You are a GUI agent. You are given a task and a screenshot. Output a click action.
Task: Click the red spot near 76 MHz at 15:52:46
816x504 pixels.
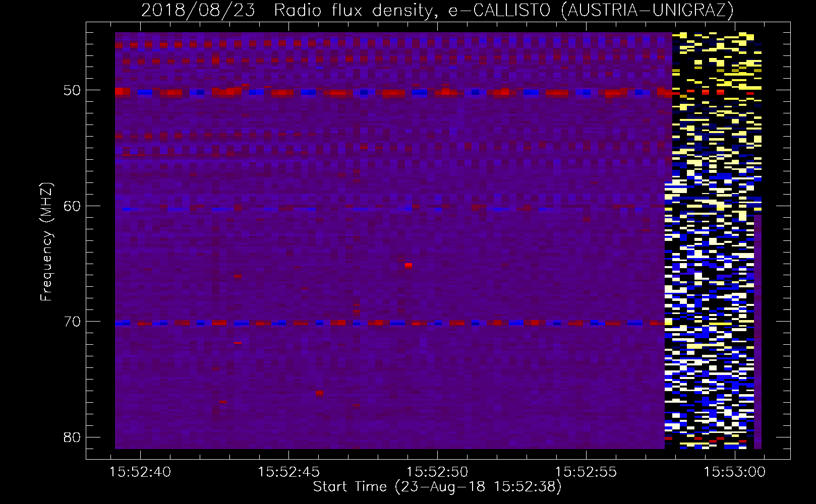coord(320,393)
